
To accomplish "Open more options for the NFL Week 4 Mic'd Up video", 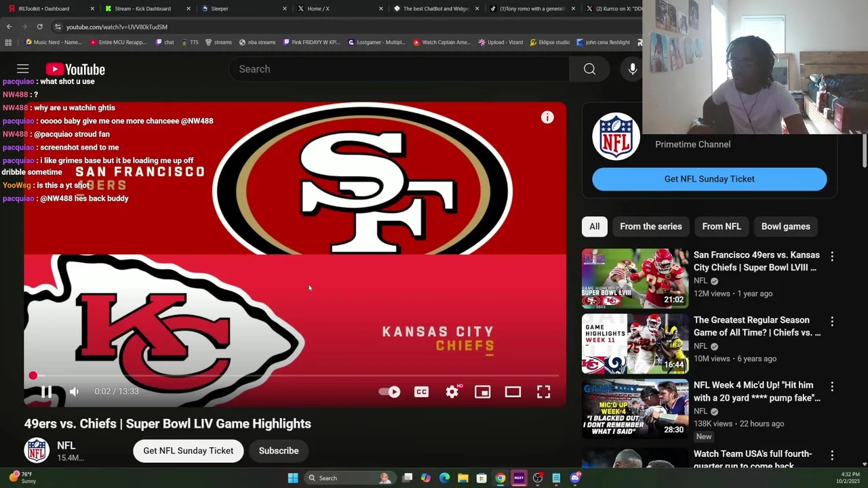I will click(x=832, y=386).
